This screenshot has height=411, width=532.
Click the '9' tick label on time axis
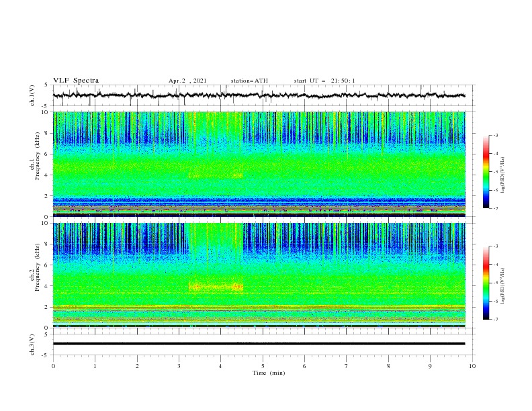(x=430, y=366)
